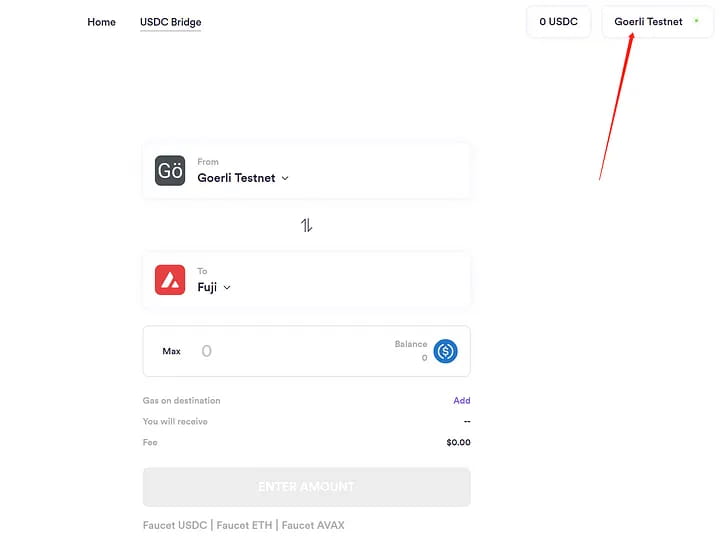Swap source and destination networks arrows

coord(306,225)
